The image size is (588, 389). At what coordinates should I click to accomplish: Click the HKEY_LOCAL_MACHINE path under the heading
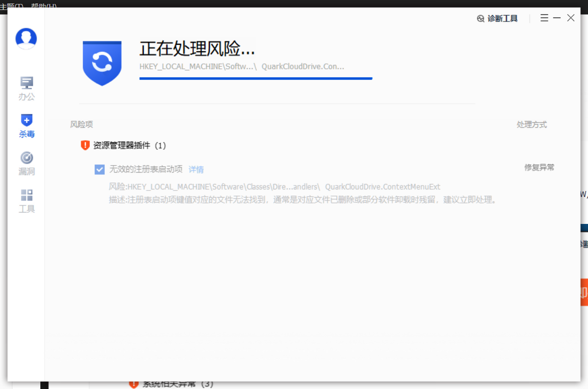point(242,66)
